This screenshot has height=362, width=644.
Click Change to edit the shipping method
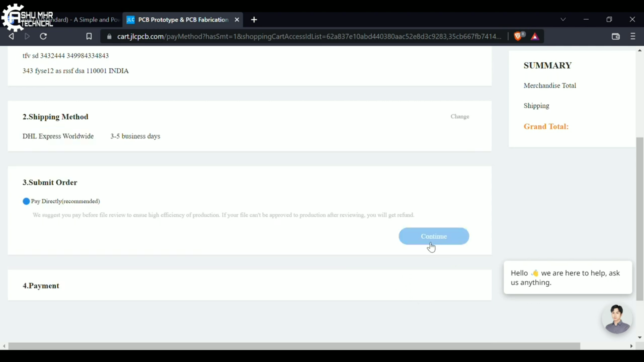click(x=460, y=116)
